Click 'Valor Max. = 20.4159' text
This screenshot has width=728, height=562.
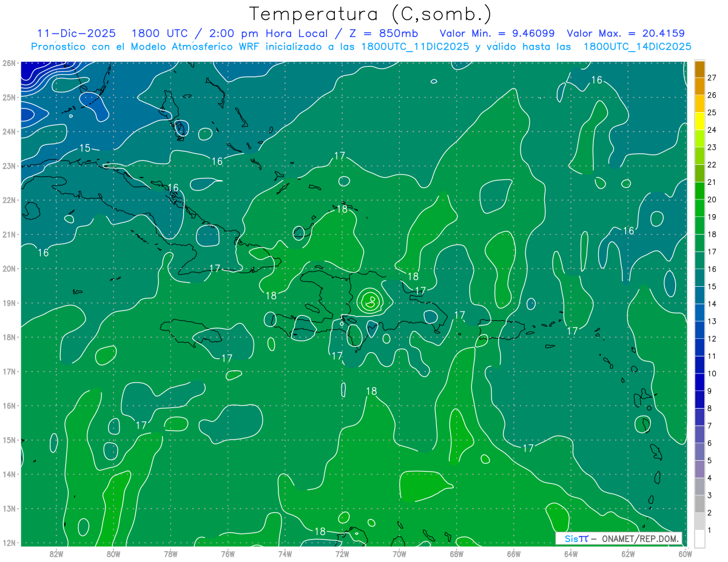625,33
